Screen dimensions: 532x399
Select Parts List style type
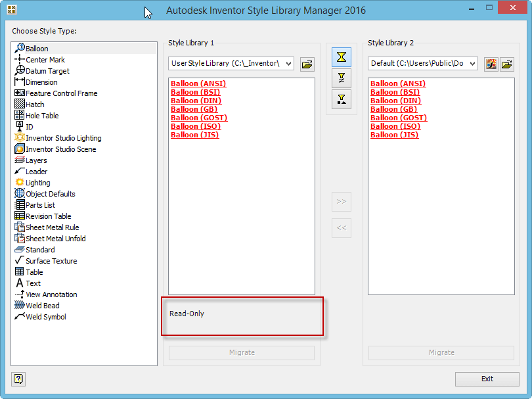[x=35, y=206]
